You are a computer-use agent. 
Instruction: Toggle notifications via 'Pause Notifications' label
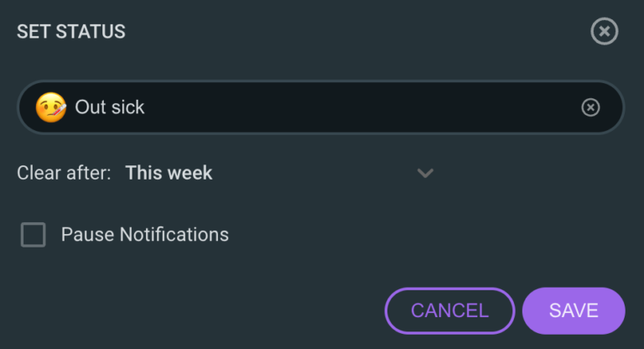tap(144, 235)
